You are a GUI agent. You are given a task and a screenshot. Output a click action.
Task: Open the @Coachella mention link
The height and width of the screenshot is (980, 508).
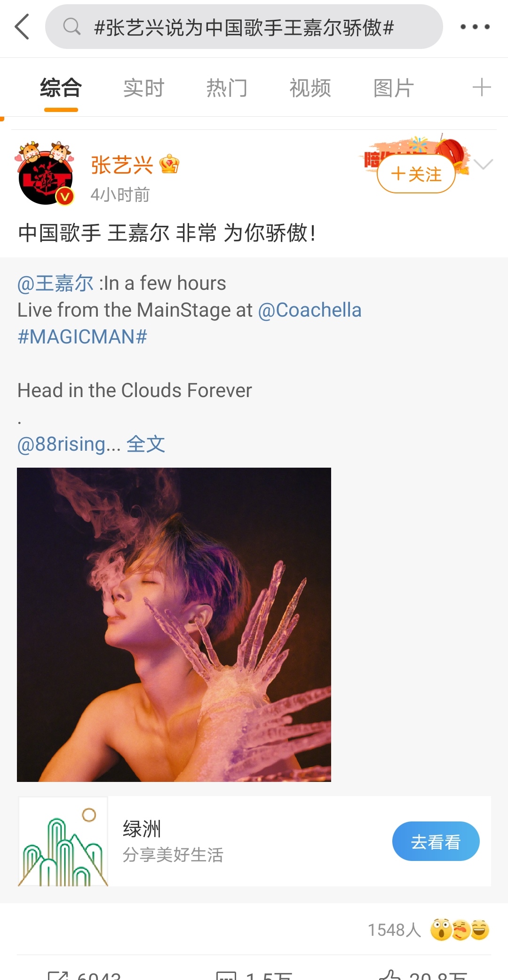310,310
